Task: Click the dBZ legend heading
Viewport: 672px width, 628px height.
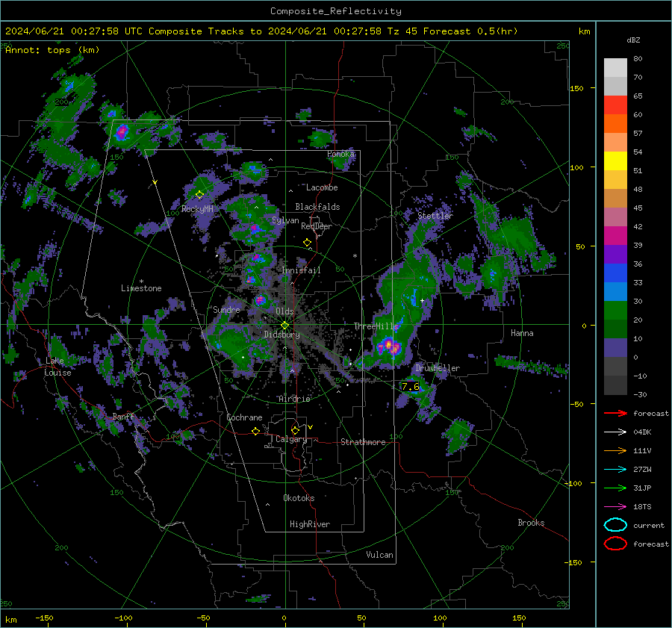Action: (x=633, y=40)
